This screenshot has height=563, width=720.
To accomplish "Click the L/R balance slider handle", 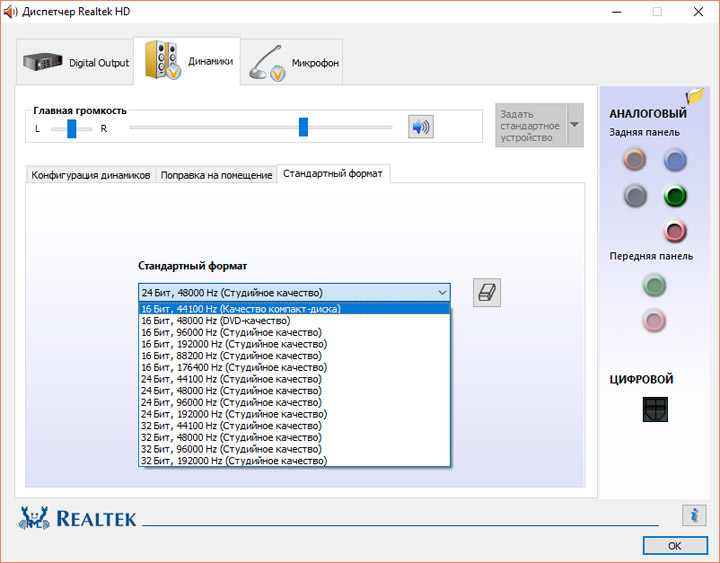I will coord(72,128).
